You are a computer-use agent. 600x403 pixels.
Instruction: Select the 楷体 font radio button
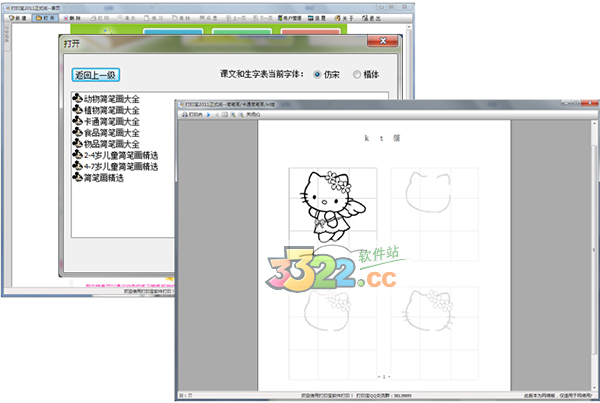pyautogui.click(x=357, y=74)
